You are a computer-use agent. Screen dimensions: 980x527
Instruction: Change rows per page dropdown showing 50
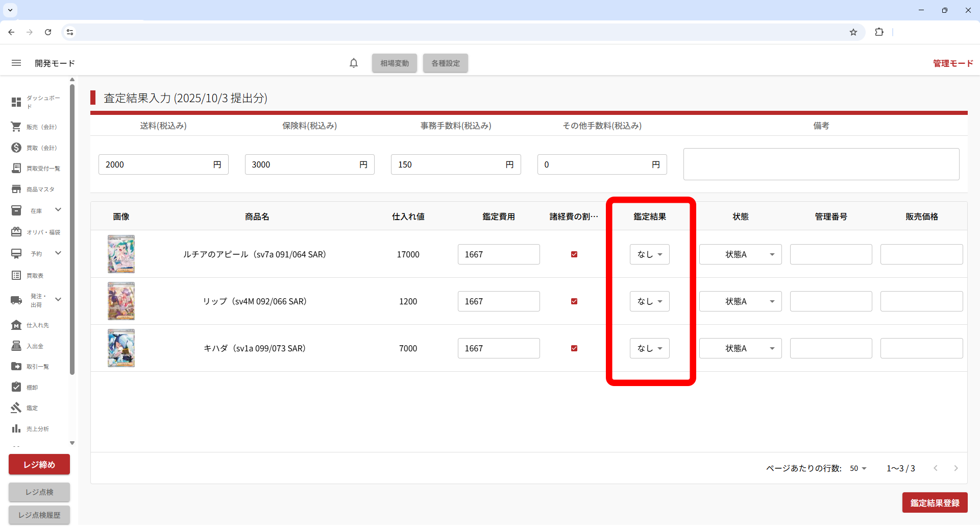point(858,468)
